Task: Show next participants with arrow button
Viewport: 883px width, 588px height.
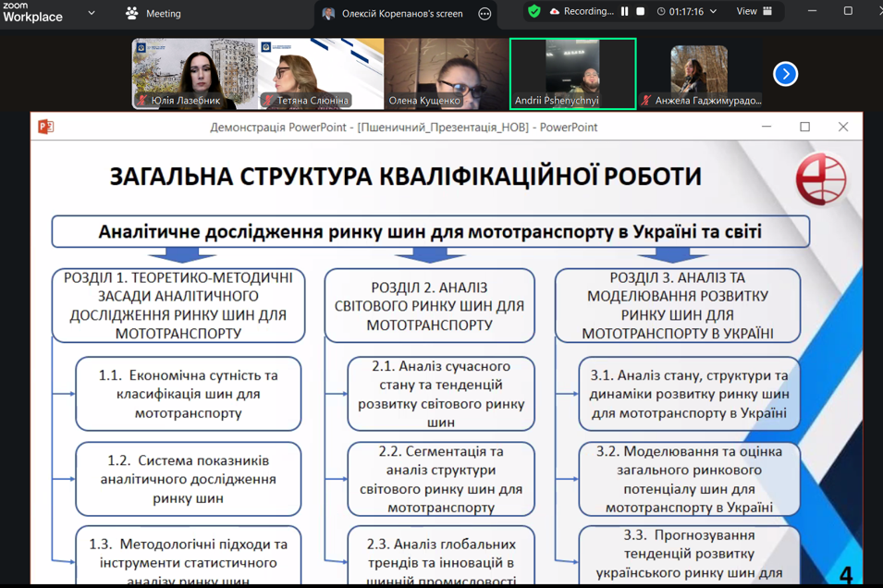Action: point(785,74)
